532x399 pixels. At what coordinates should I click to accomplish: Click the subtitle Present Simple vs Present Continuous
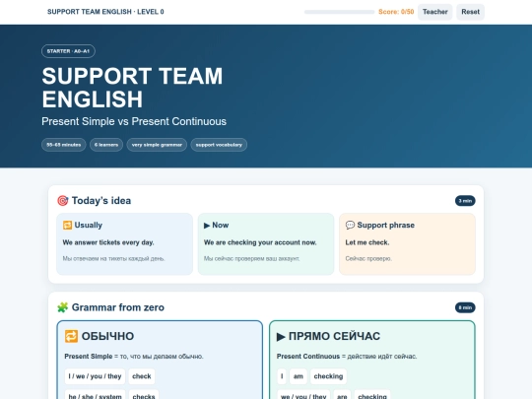point(134,121)
